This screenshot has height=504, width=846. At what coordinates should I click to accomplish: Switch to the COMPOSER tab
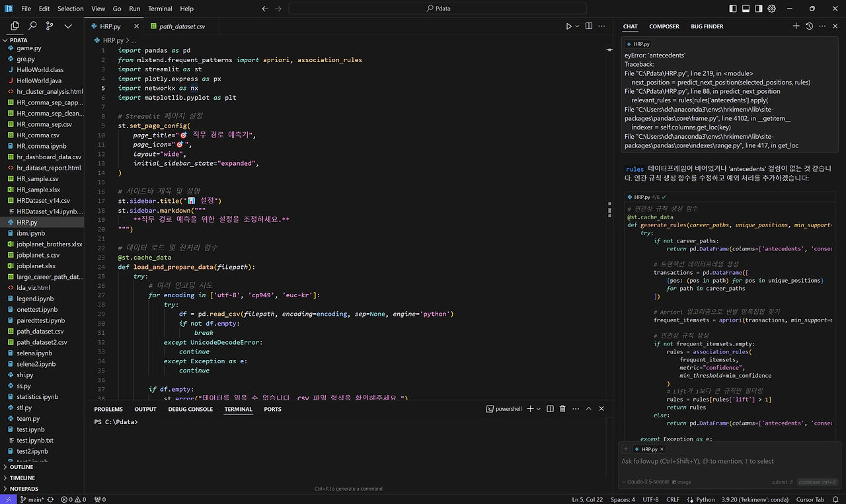coord(664,26)
